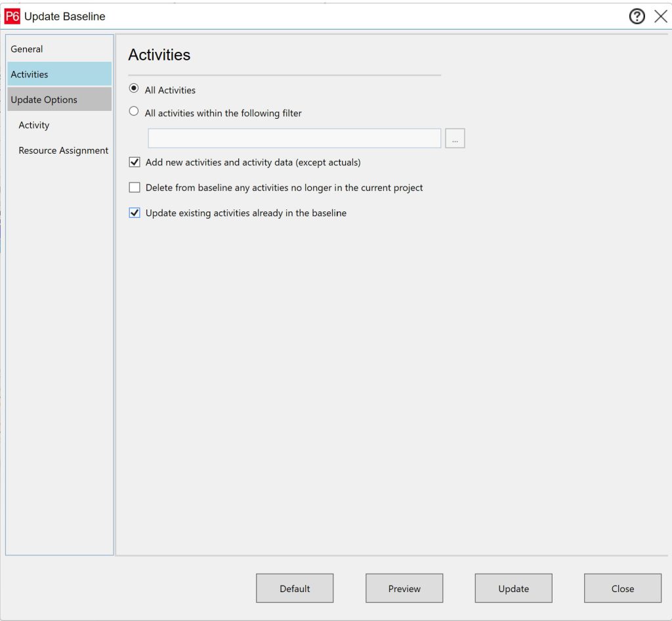Browse filters with the ellipsis button
The image size is (672, 621).
455,138
